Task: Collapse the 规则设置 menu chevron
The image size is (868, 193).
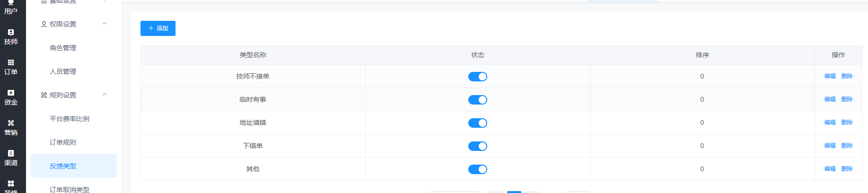Action: (x=105, y=95)
